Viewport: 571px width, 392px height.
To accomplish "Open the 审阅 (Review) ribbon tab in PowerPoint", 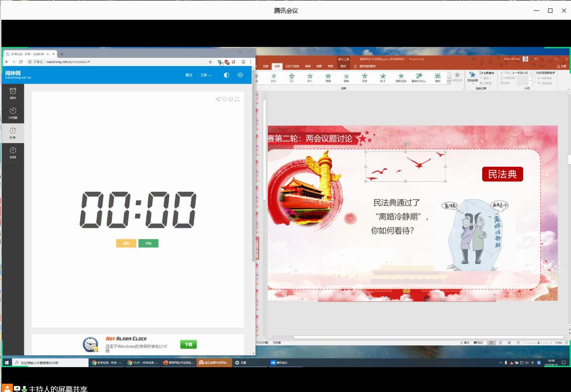I will point(308,66).
